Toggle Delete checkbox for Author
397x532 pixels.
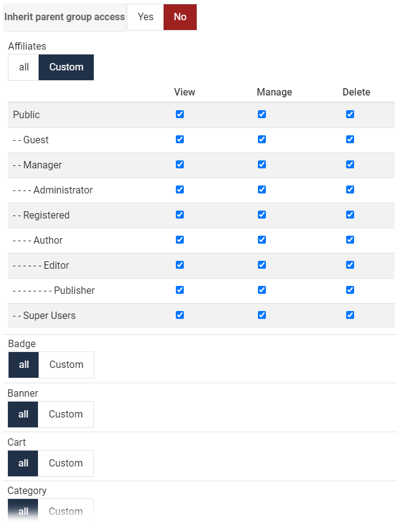(x=350, y=240)
